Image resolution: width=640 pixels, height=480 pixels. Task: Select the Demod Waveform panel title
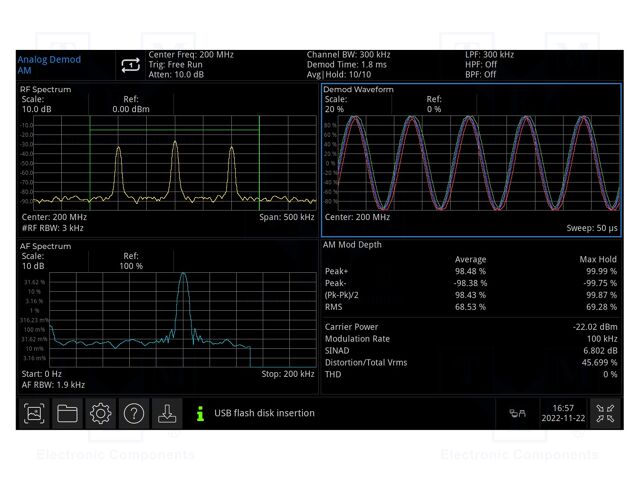point(359,89)
